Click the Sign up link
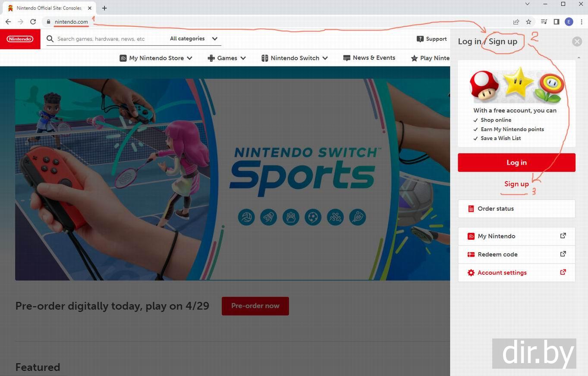 click(x=516, y=184)
